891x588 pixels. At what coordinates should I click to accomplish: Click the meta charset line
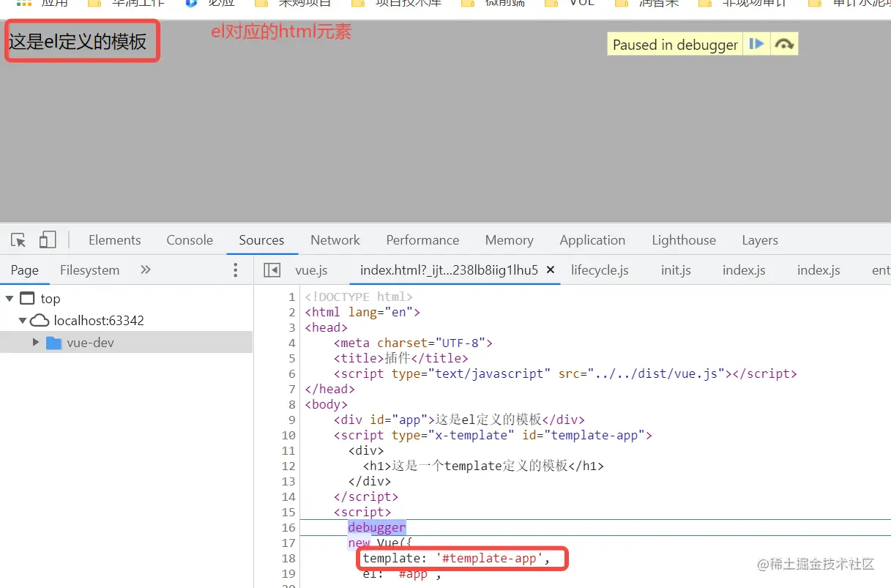pos(413,343)
